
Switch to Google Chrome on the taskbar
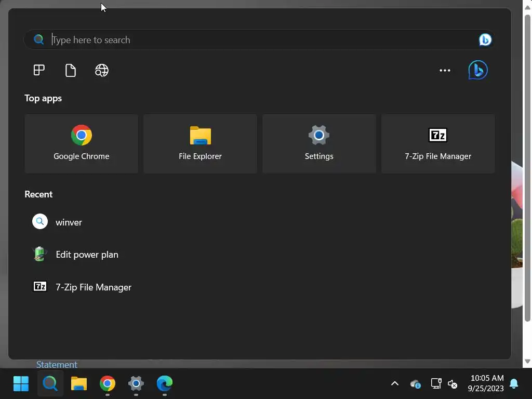[107, 383]
